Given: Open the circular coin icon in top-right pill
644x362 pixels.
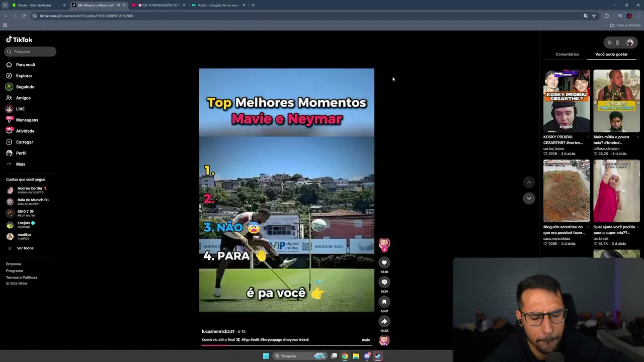Looking at the screenshot, I should pos(609,43).
